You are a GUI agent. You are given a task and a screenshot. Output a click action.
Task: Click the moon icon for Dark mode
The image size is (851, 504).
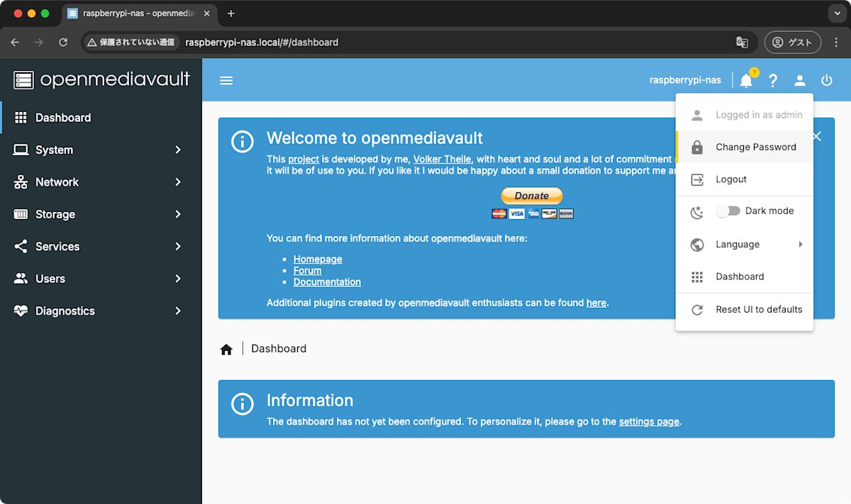pyautogui.click(x=697, y=212)
